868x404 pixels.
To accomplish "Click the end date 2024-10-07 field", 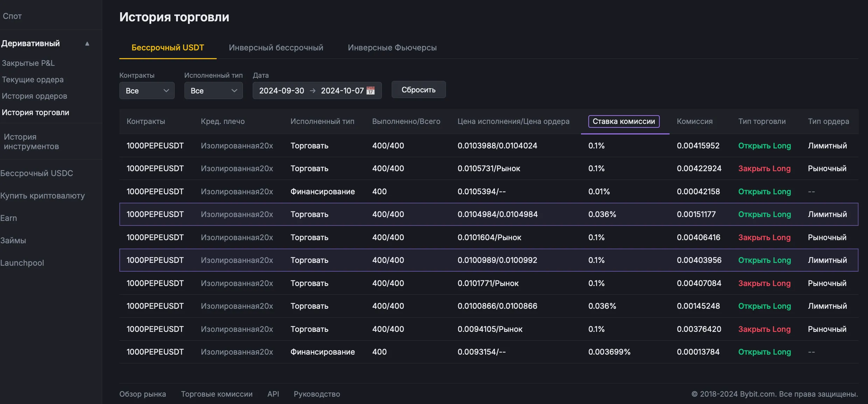I will click(342, 91).
